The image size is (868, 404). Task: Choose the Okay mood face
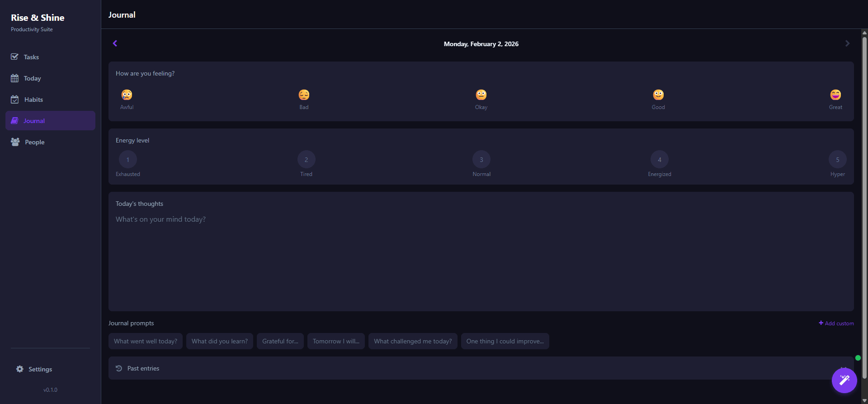click(x=481, y=95)
